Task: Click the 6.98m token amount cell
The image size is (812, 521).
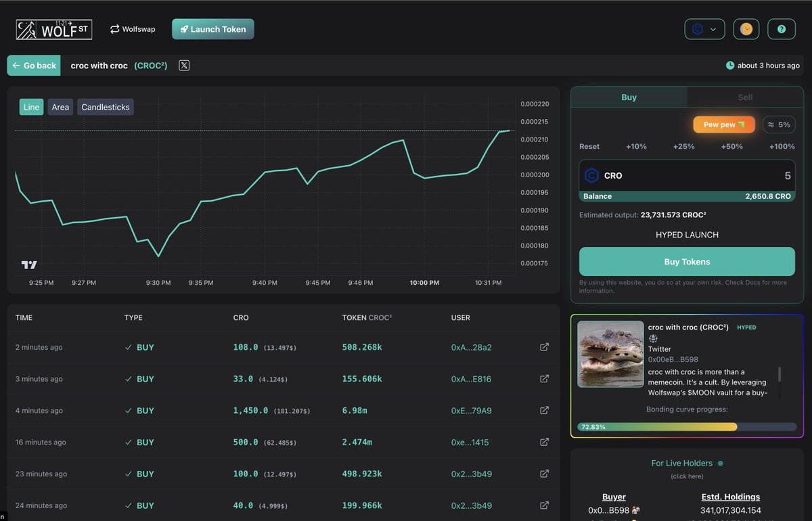Action: pos(355,411)
